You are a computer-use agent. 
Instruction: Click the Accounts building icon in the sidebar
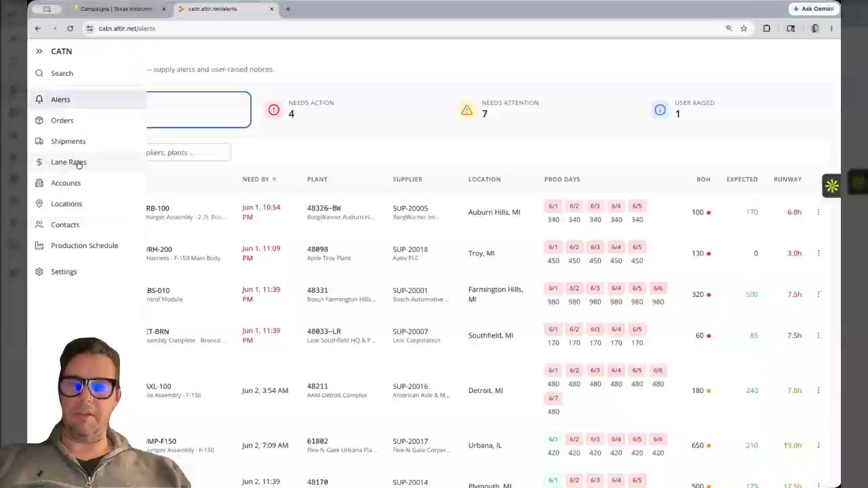pos(39,183)
